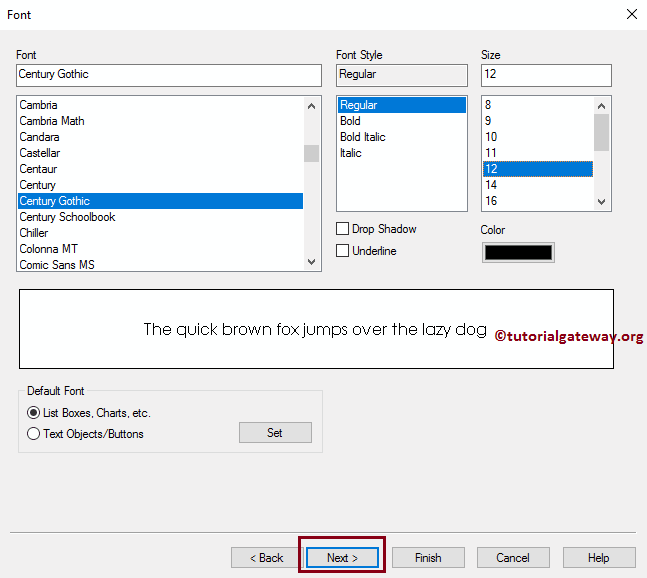647x578 pixels.
Task: Select Italic font style
Action: coord(402,153)
